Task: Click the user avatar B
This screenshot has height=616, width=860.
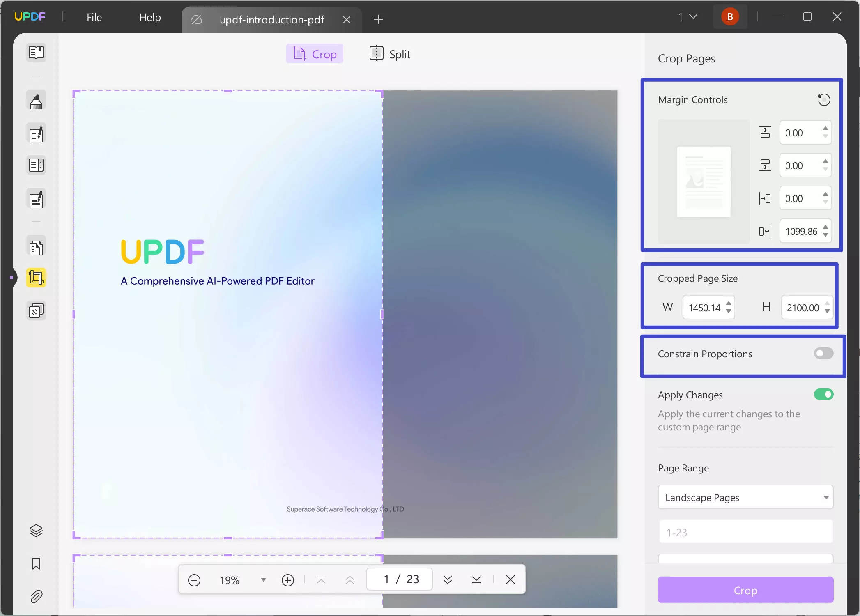Action: tap(730, 17)
